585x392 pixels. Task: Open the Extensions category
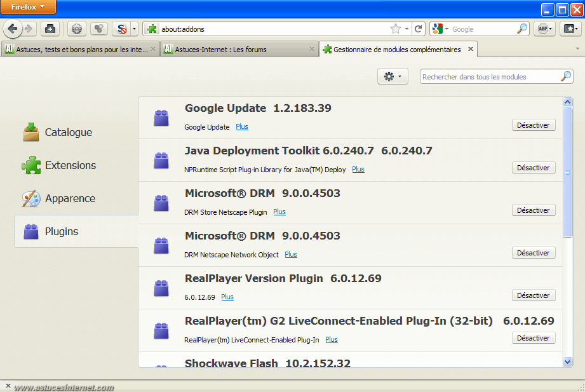tap(76, 165)
